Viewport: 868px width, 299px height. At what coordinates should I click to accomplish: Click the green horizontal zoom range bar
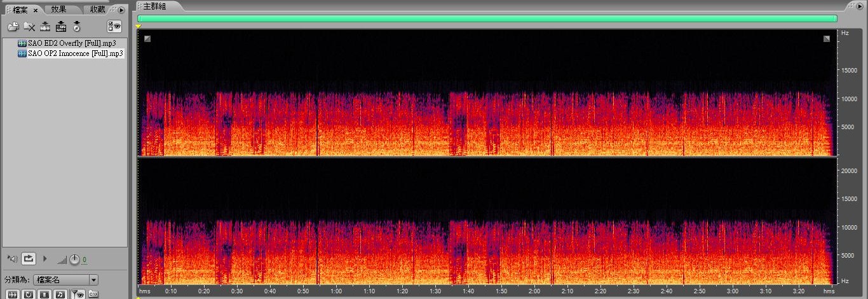pos(487,18)
